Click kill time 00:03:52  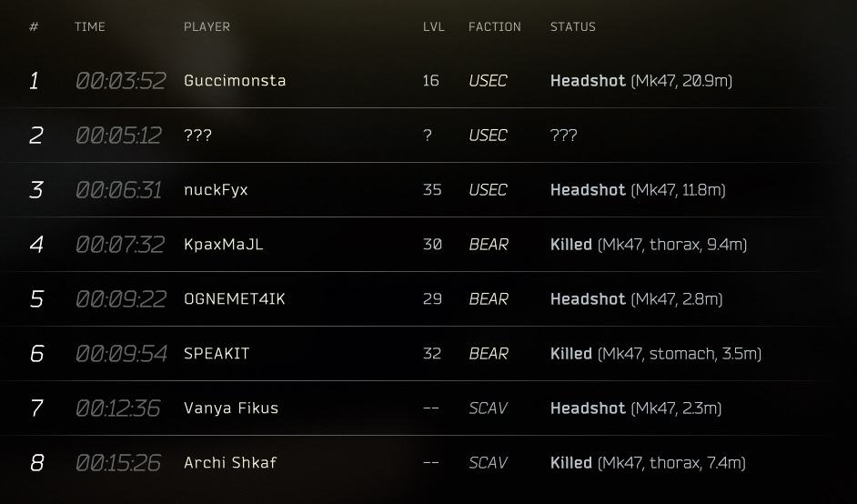tap(120, 81)
